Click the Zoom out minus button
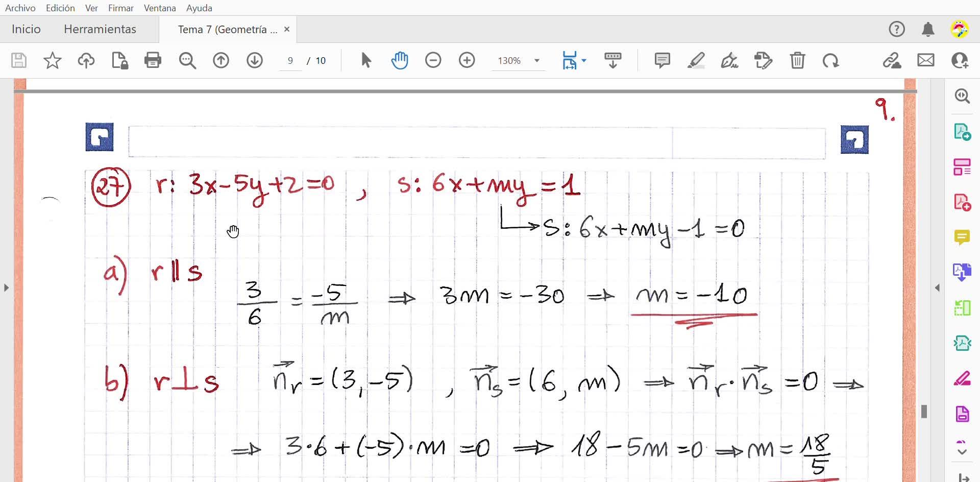This screenshot has width=980, height=482. click(433, 60)
